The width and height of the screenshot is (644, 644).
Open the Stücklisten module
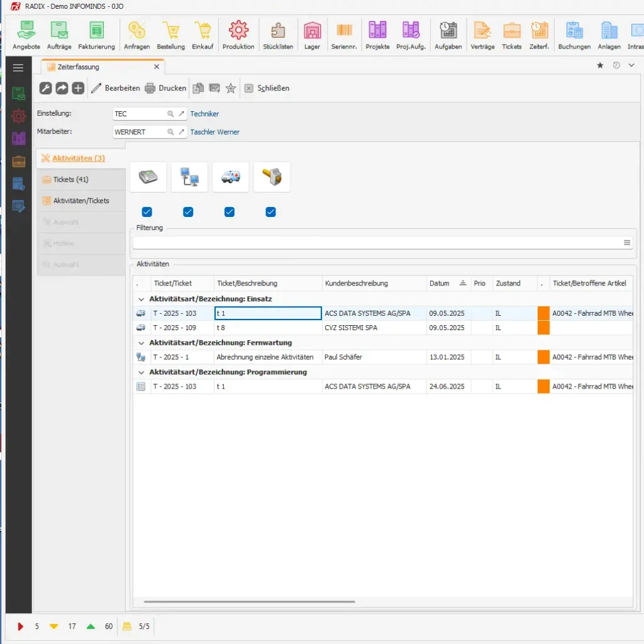(x=278, y=35)
